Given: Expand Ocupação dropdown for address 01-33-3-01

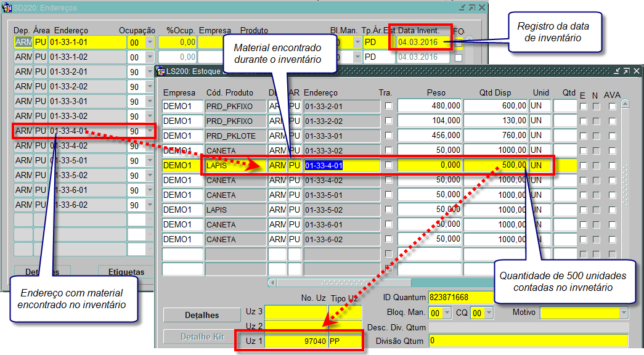Looking at the screenshot, I should [x=150, y=102].
